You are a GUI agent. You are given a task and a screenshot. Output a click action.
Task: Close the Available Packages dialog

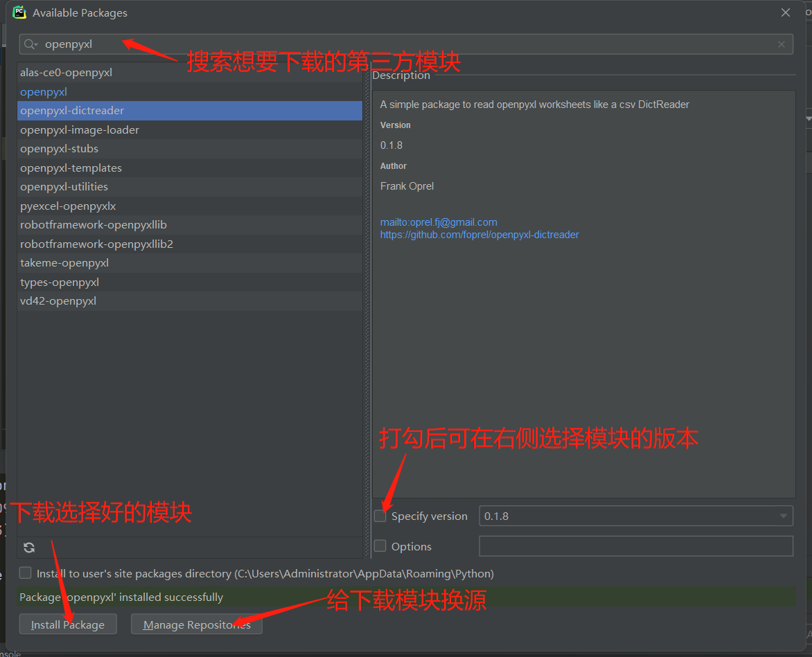point(786,12)
